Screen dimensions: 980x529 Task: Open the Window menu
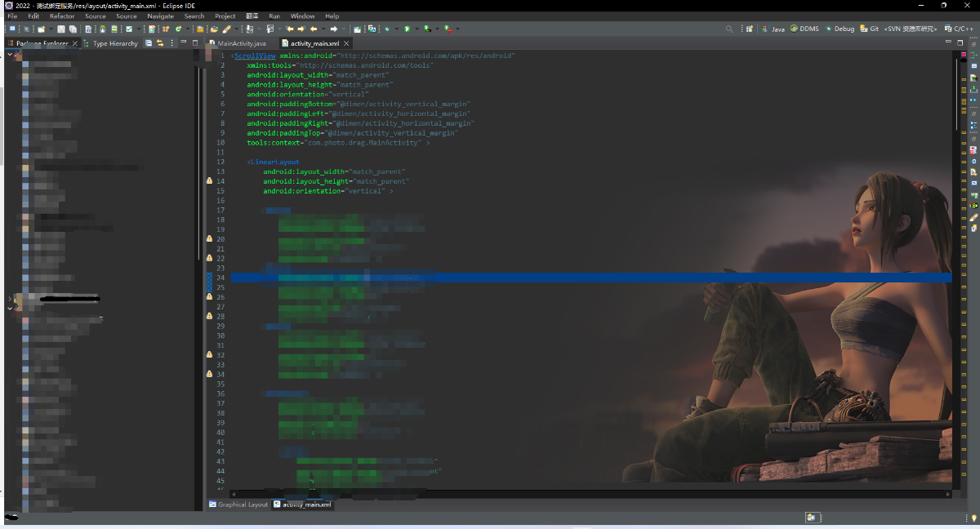pyautogui.click(x=302, y=16)
